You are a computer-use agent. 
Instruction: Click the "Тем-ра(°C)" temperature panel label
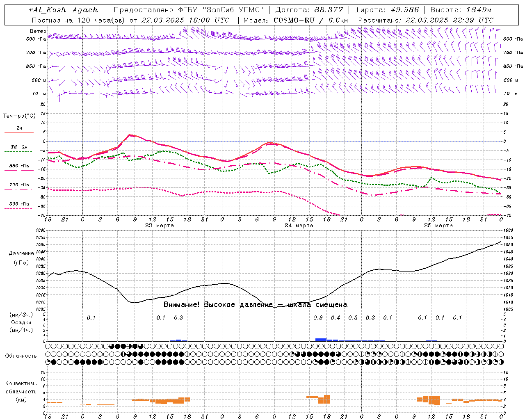tap(19, 116)
